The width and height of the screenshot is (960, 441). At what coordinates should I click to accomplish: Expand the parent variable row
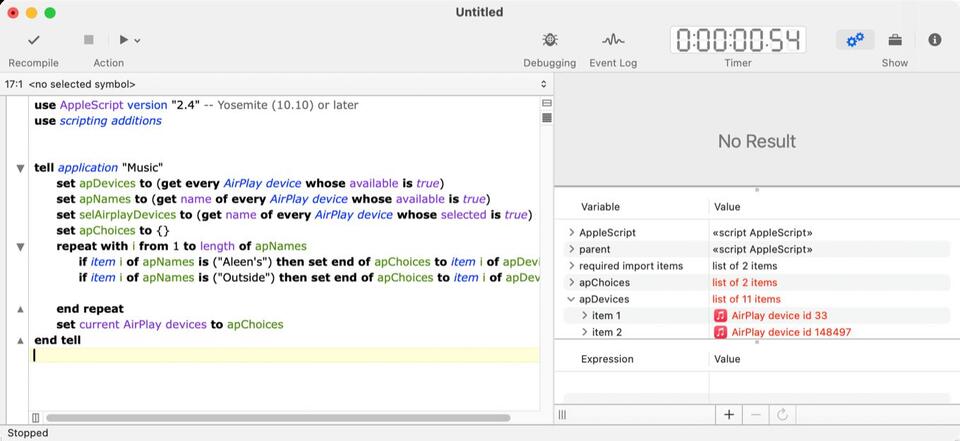pyautogui.click(x=571, y=249)
